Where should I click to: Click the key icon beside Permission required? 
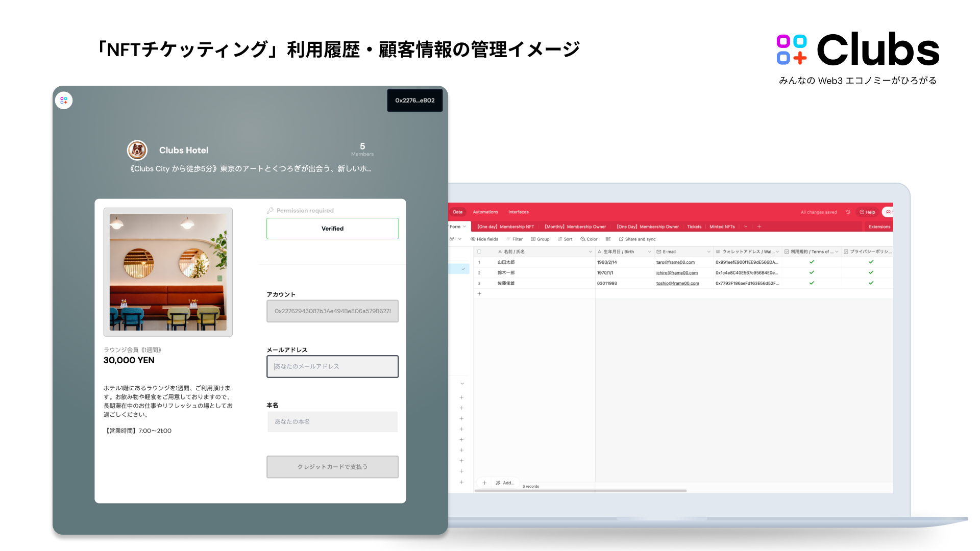(270, 210)
